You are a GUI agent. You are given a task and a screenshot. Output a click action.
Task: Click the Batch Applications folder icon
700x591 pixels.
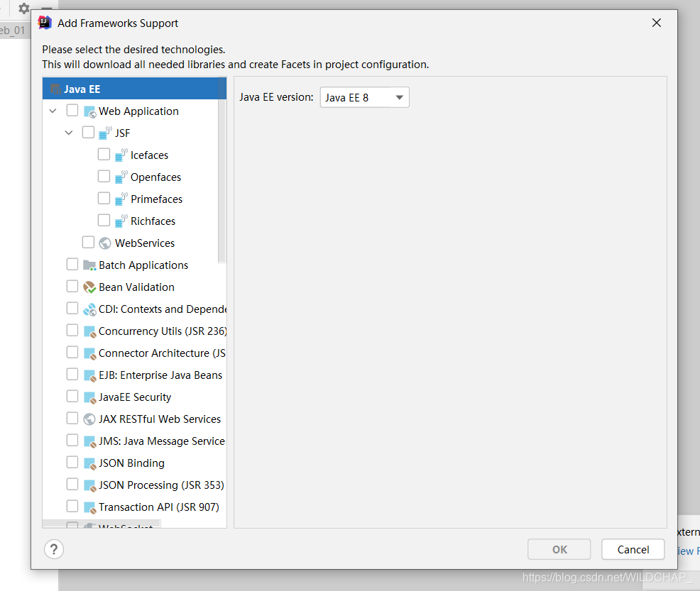pyautogui.click(x=89, y=265)
